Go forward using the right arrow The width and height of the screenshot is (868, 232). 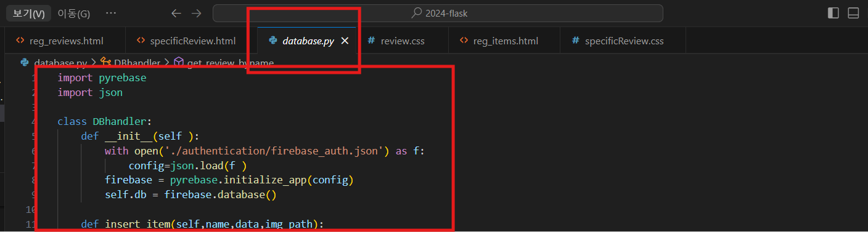196,13
